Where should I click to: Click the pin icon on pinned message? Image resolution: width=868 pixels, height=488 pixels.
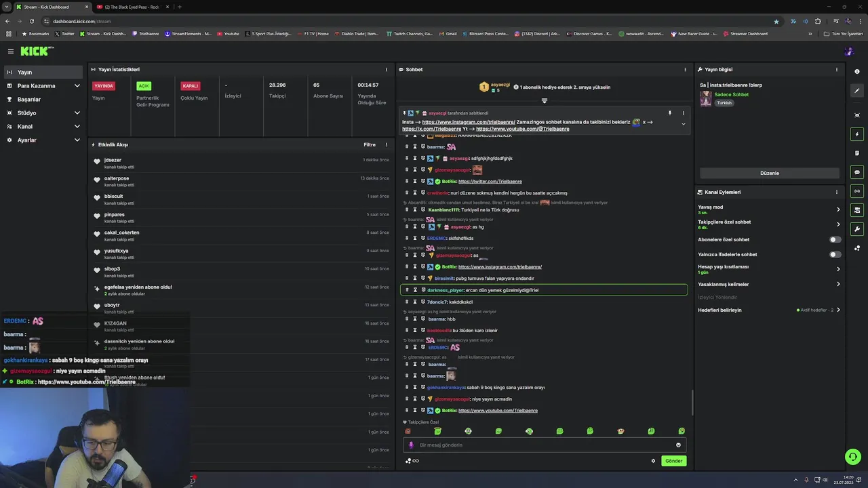[669, 113]
